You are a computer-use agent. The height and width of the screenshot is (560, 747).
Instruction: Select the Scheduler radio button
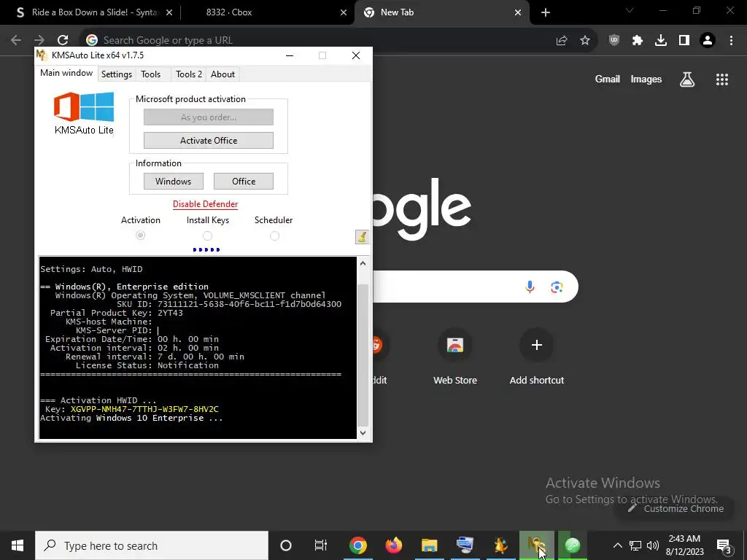tap(274, 236)
